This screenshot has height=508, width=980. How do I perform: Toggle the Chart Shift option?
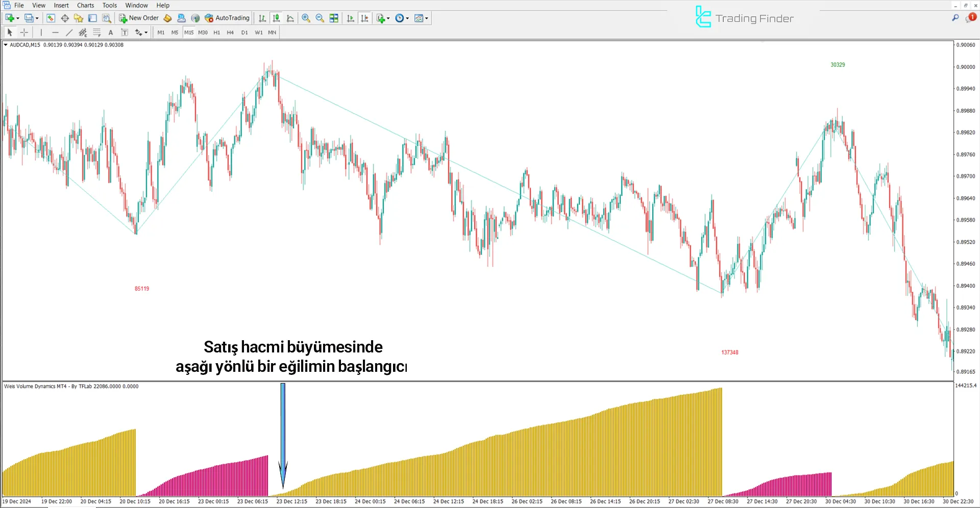[x=364, y=18]
